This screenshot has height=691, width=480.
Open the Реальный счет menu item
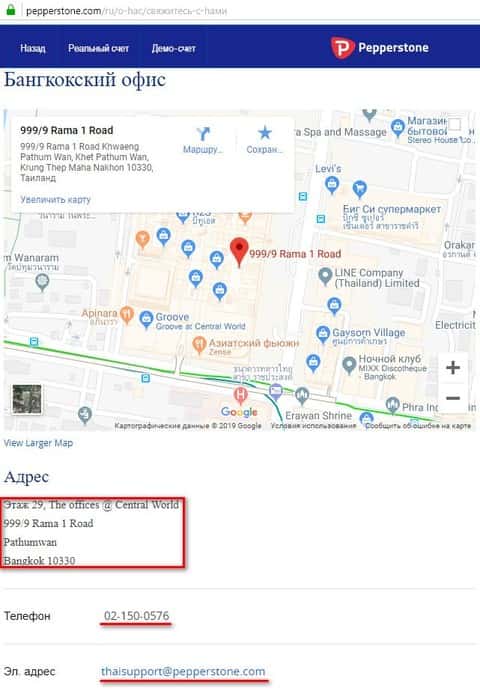click(x=98, y=48)
